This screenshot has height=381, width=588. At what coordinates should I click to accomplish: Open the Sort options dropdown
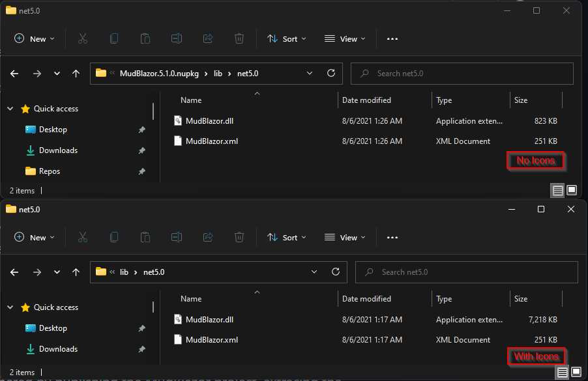click(x=287, y=38)
